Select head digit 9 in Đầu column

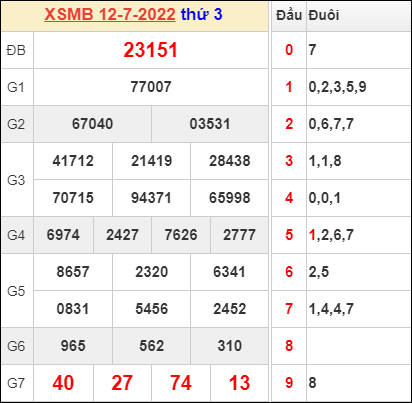pyautogui.click(x=289, y=383)
